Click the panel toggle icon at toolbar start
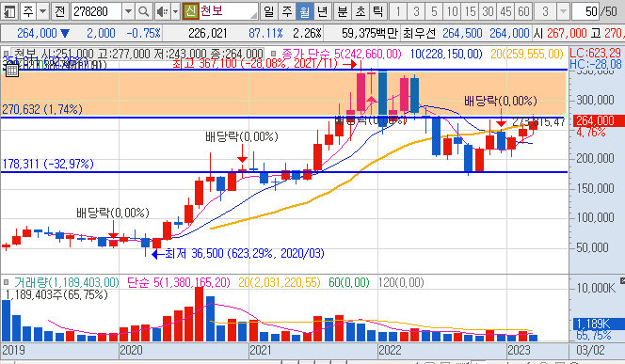This screenshot has width=625, height=364. point(9,12)
